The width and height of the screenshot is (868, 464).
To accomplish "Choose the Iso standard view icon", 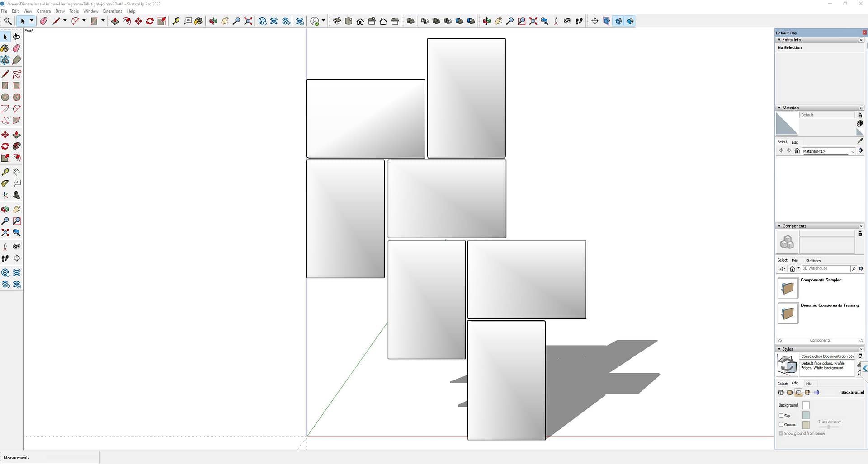I will (x=337, y=21).
